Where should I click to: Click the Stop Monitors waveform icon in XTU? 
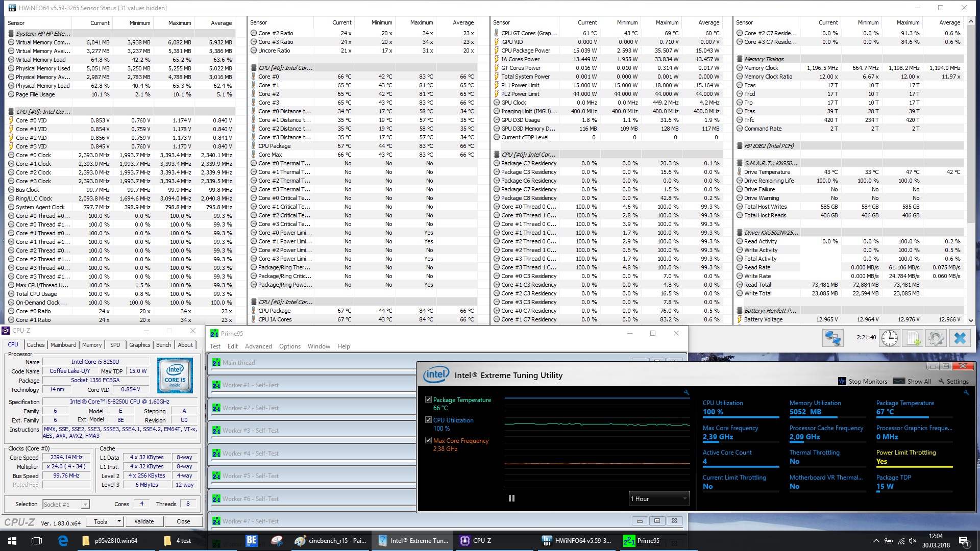click(x=842, y=381)
